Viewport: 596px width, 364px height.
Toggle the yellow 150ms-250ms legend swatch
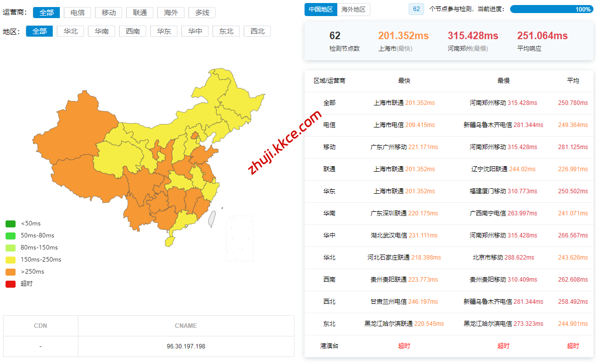[11, 260]
